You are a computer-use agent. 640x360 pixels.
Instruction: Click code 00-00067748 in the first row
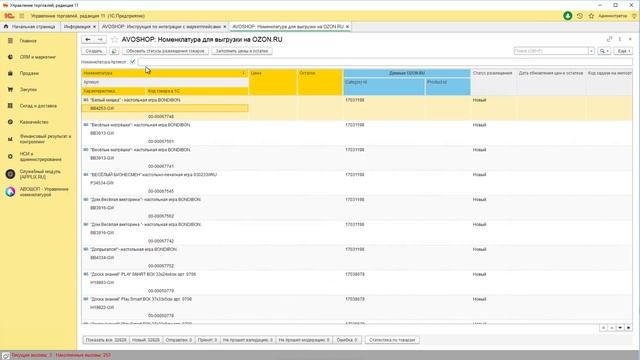coord(161,117)
